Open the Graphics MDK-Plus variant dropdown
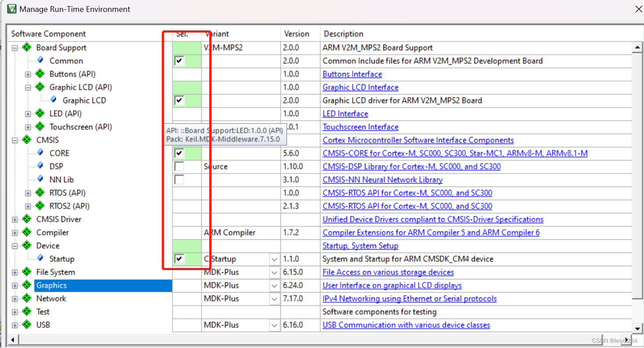The width and height of the screenshot is (644, 348). pyautogui.click(x=273, y=285)
